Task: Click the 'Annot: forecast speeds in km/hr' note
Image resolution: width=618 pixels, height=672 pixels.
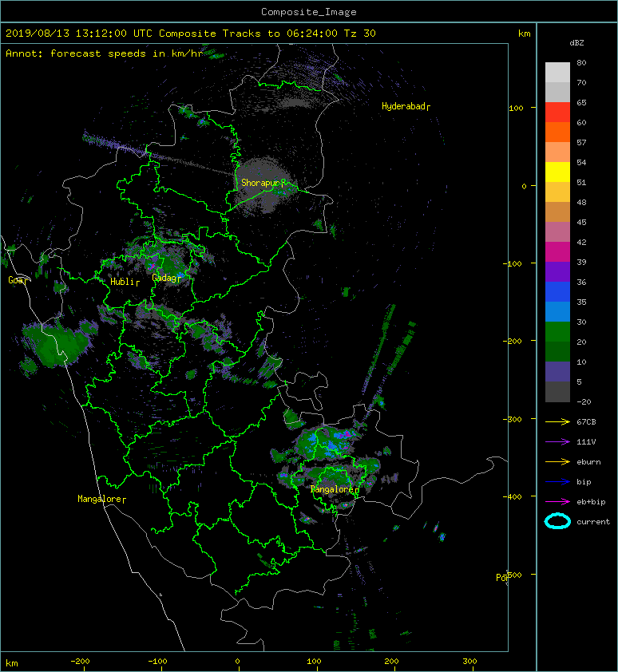Action: tap(105, 53)
